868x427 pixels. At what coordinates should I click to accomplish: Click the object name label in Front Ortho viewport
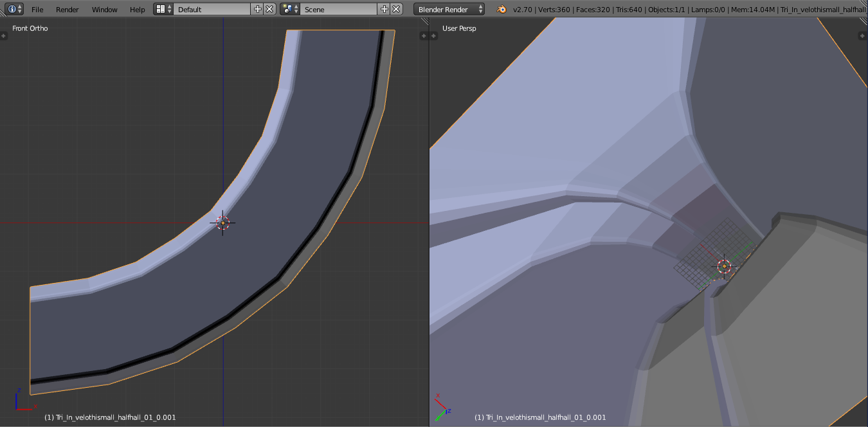pos(110,417)
